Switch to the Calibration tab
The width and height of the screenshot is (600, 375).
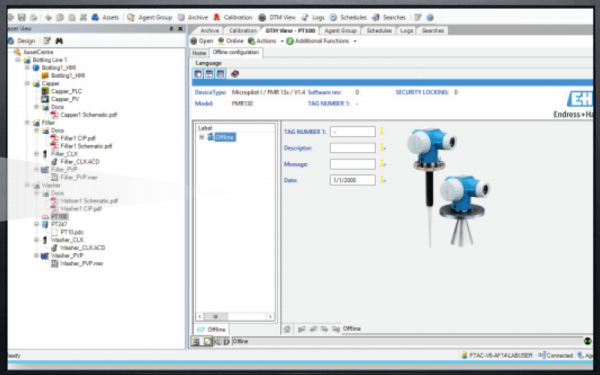click(243, 31)
